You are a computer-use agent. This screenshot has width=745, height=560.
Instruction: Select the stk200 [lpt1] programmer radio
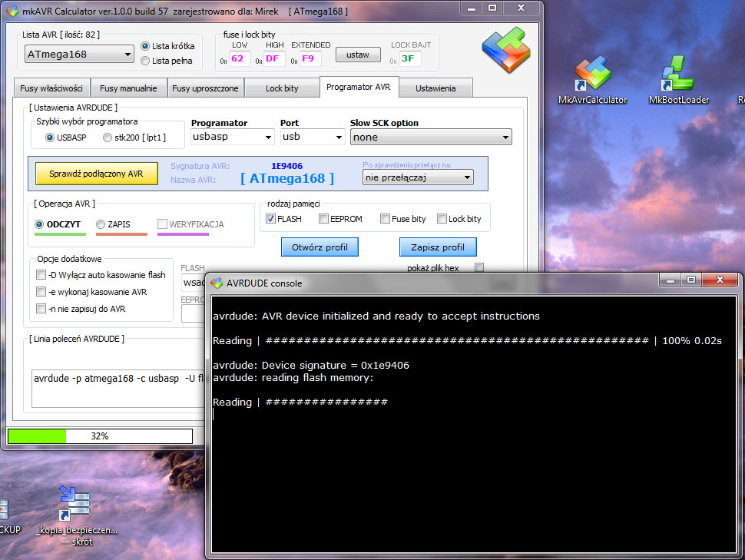108,138
